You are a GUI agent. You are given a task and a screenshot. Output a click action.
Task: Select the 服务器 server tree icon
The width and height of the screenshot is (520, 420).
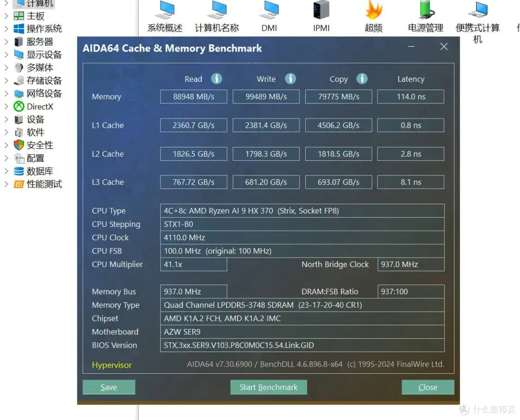(x=19, y=42)
